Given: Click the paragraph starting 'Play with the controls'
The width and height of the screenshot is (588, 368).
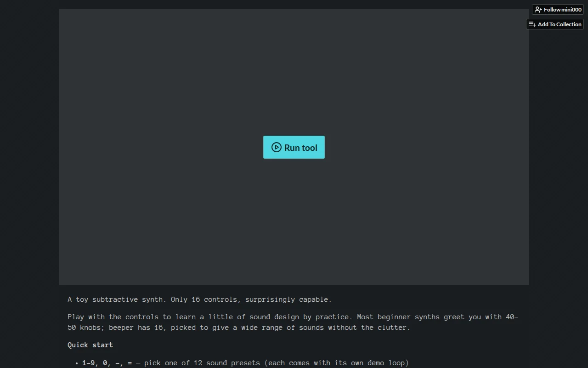Looking at the screenshot, I should (x=293, y=322).
